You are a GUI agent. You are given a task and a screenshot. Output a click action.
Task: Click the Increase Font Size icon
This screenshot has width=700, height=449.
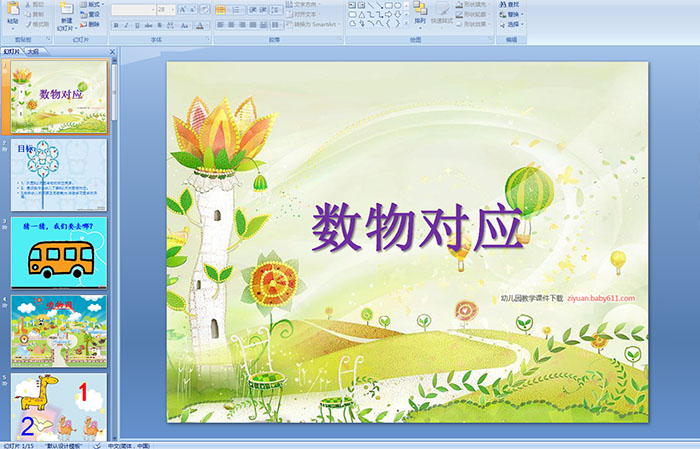click(x=183, y=9)
